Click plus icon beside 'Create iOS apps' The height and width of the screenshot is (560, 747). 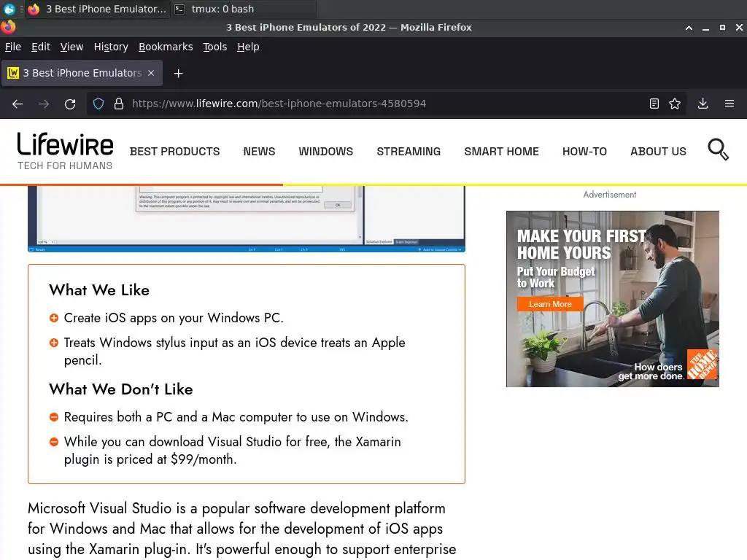54,318
